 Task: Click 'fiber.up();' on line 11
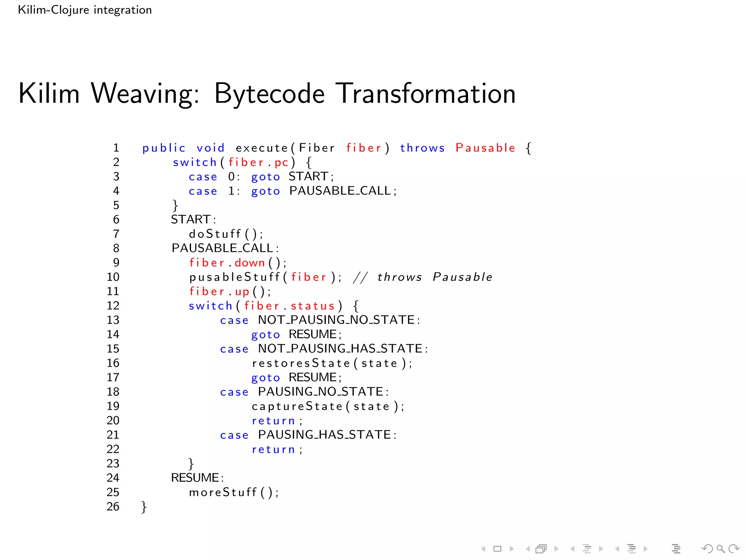230,291
